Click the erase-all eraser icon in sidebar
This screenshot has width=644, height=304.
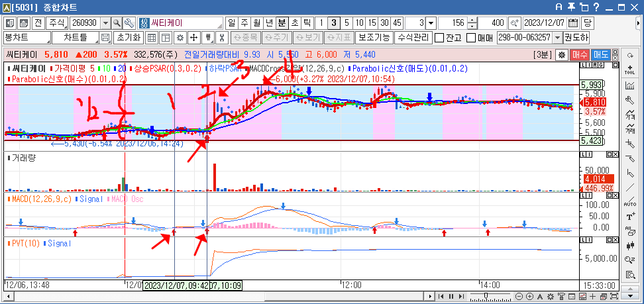(629, 231)
